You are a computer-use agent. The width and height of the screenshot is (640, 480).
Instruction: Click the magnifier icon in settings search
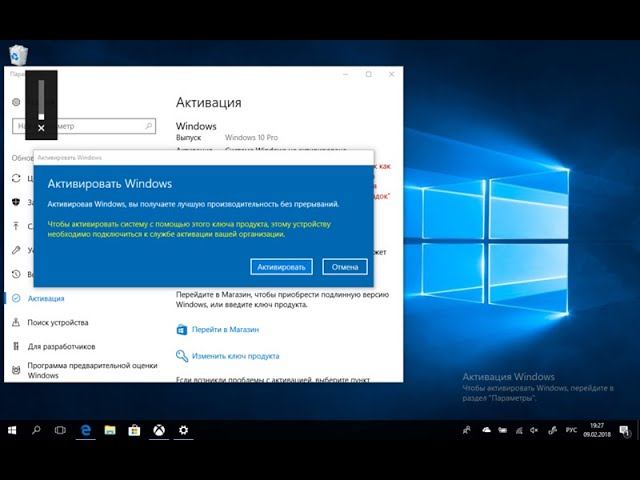click(149, 126)
